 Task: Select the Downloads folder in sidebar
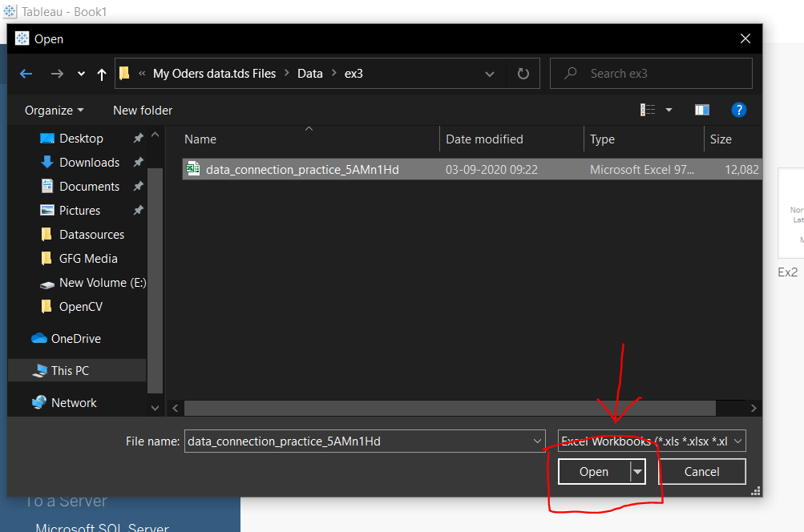tap(89, 163)
